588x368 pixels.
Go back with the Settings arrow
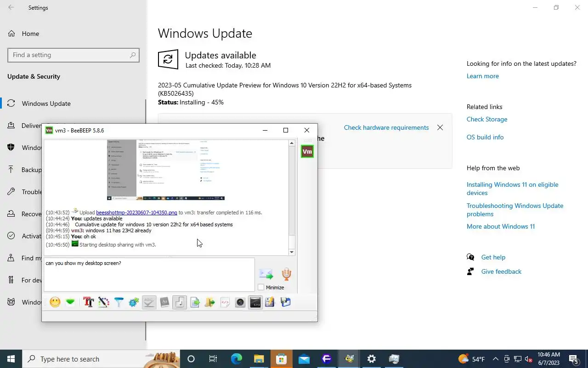pos(11,7)
